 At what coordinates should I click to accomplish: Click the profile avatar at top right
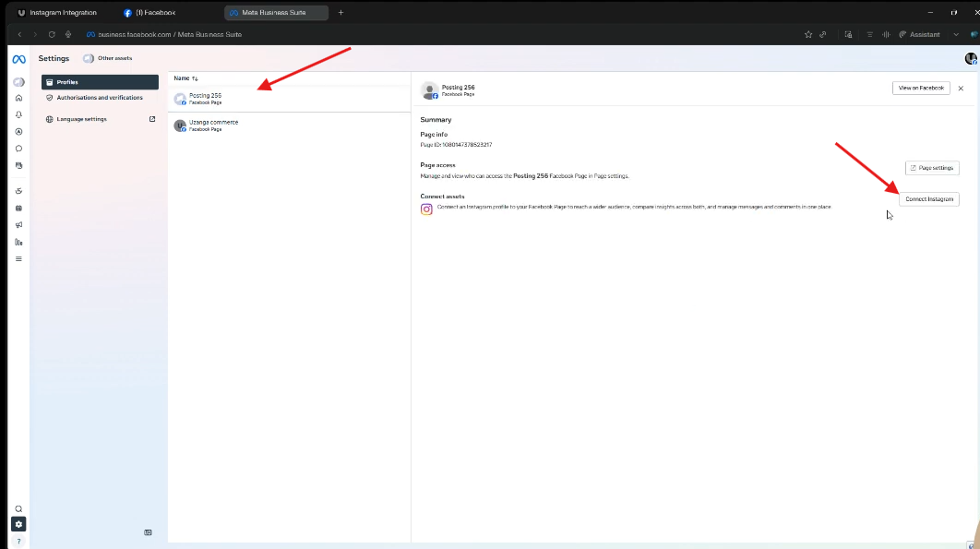[x=971, y=58]
